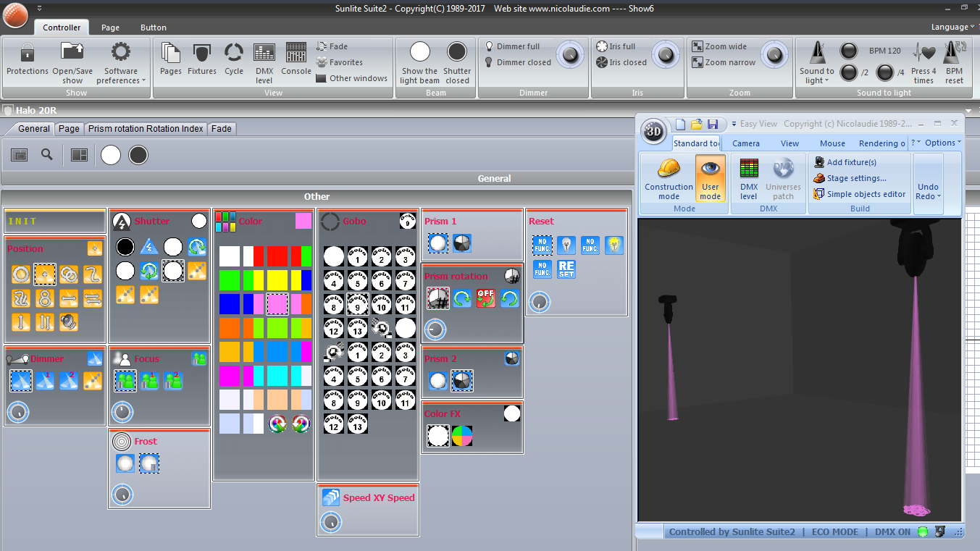This screenshot has height=551, width=980.
Task: Toggle the Shutter closed button
Action: [457, 63]
